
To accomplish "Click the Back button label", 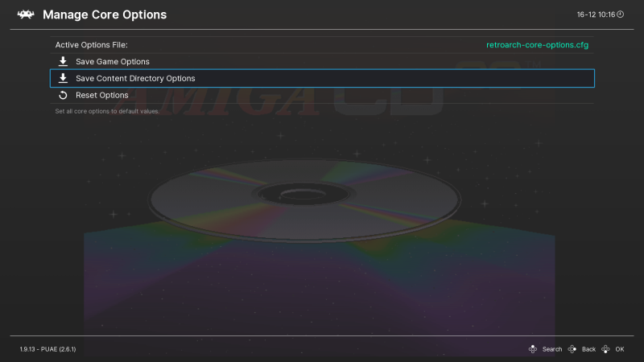I will coord(588,349).
